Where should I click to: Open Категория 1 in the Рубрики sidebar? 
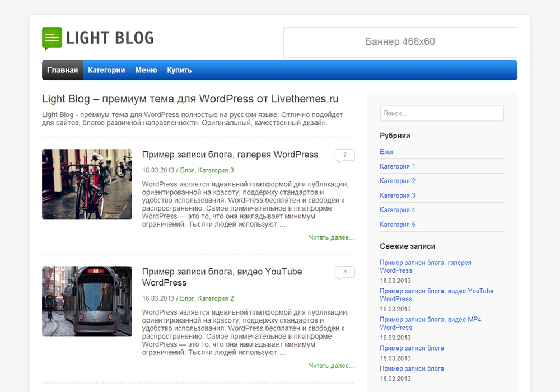398,166
